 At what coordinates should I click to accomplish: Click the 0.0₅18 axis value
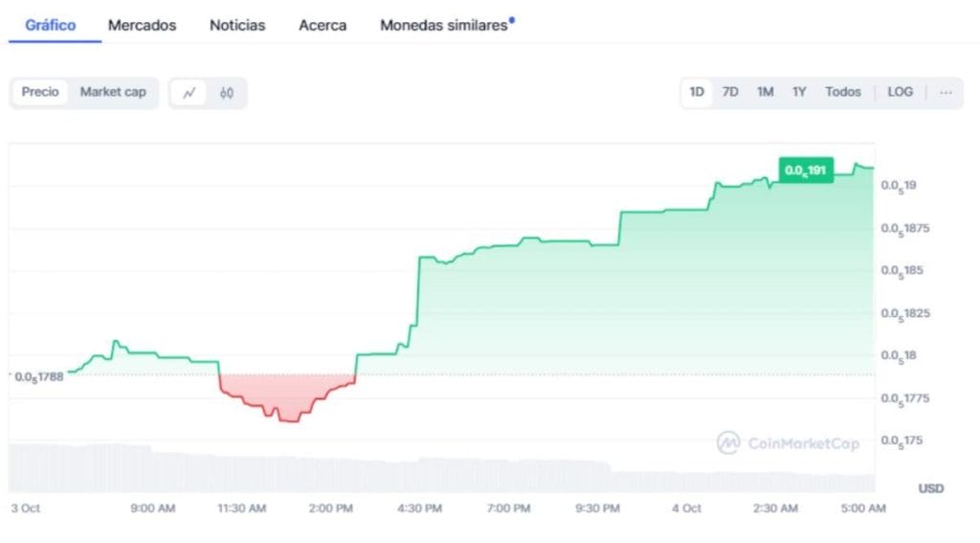click(x=899, y=355)
